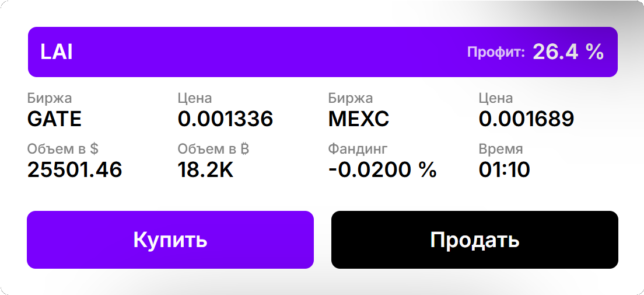Click the purple LAI header bar
Image resolution: width=644 pixels, height=295 pixels.
323,52
